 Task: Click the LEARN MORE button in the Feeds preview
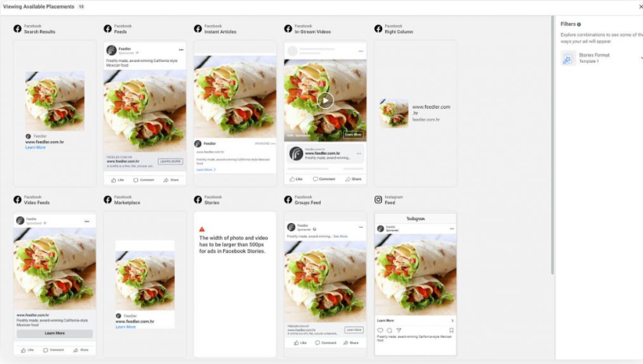tap(170, 162)
